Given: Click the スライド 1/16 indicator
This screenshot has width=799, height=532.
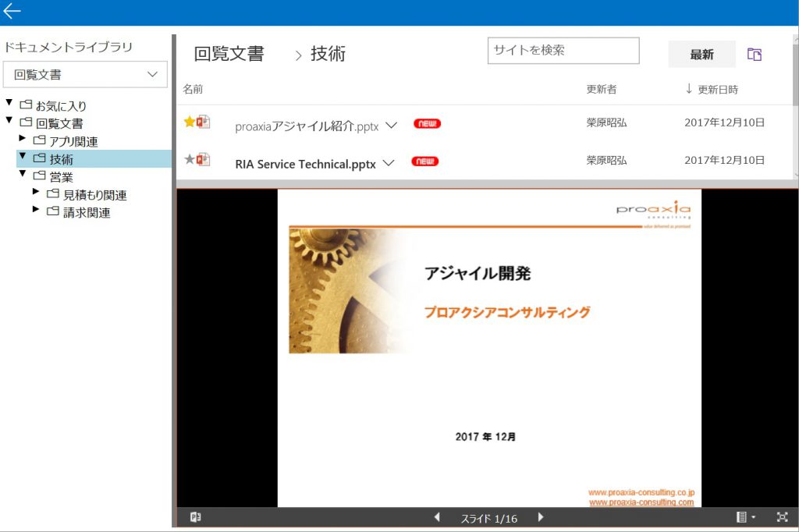Looking at the screenshot, I should pos(489,518).
